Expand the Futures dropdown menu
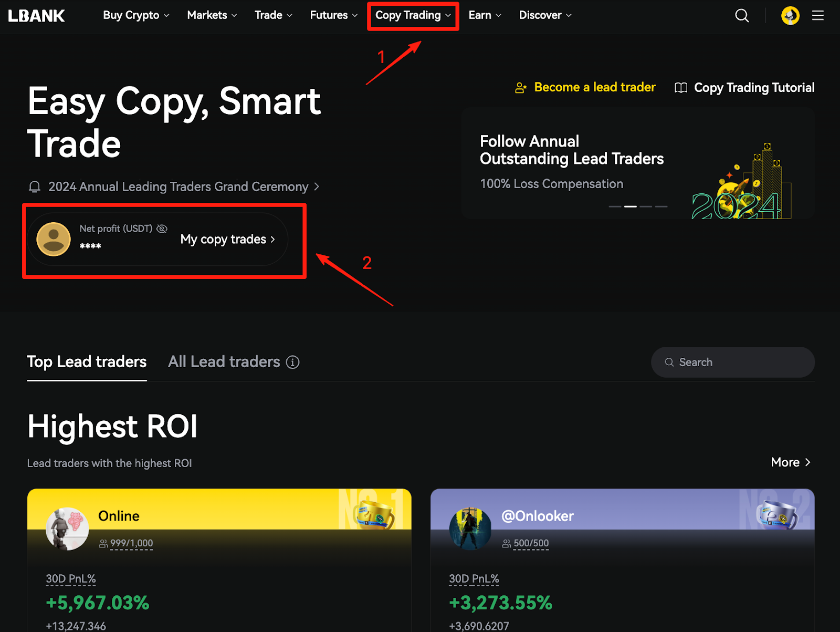Viewport: 840px width, 632px height. pyautogui.click(x=333, y=15)
